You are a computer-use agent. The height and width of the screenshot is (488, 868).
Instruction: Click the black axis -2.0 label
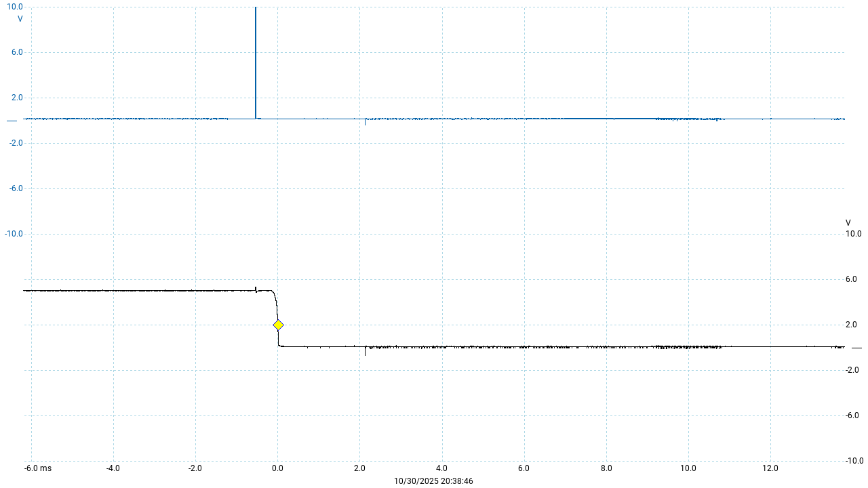coord(852,370)
